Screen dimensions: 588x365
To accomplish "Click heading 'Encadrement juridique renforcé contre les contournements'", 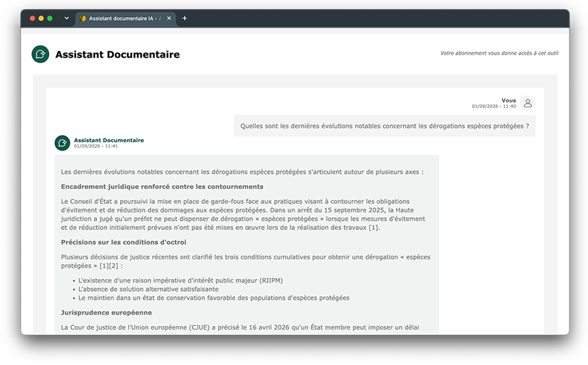I will tap(162, 187).
